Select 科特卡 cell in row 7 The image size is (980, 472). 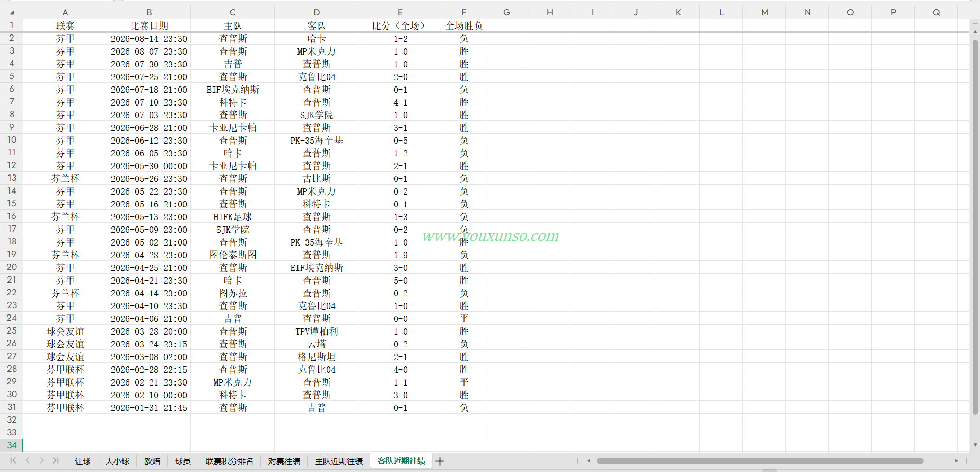click(x=233, y=102)
